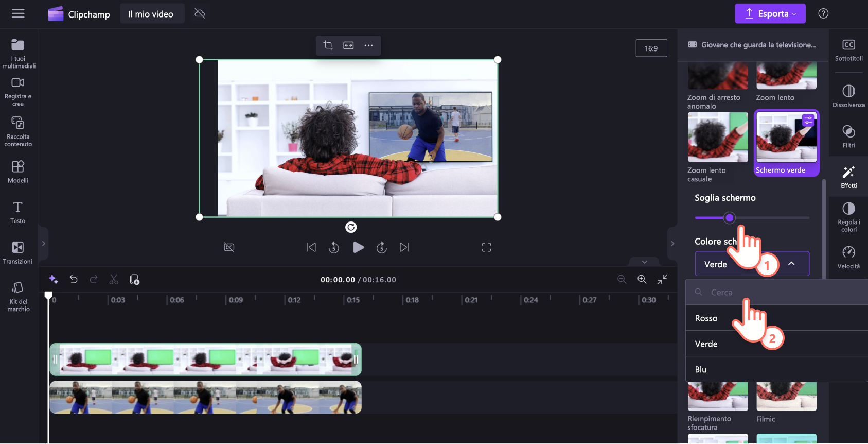This screenshot has width=868, height=444.
Task: Fit timeline to screen
Action: 662,279
